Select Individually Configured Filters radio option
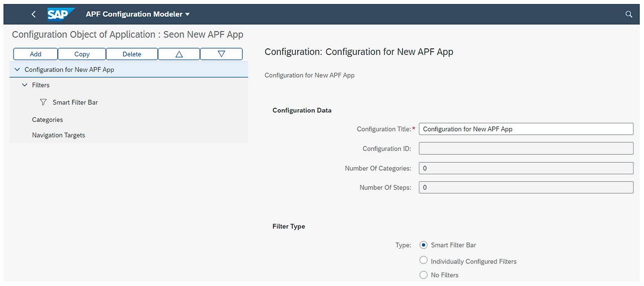The width and height of the screenshot is (644, 286). [x=424, y=261]
